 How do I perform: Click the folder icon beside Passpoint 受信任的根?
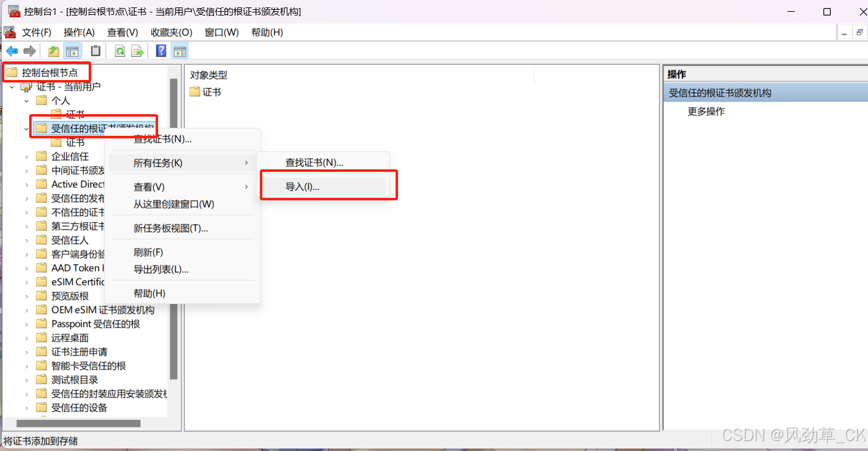click(x=42, y=324)
